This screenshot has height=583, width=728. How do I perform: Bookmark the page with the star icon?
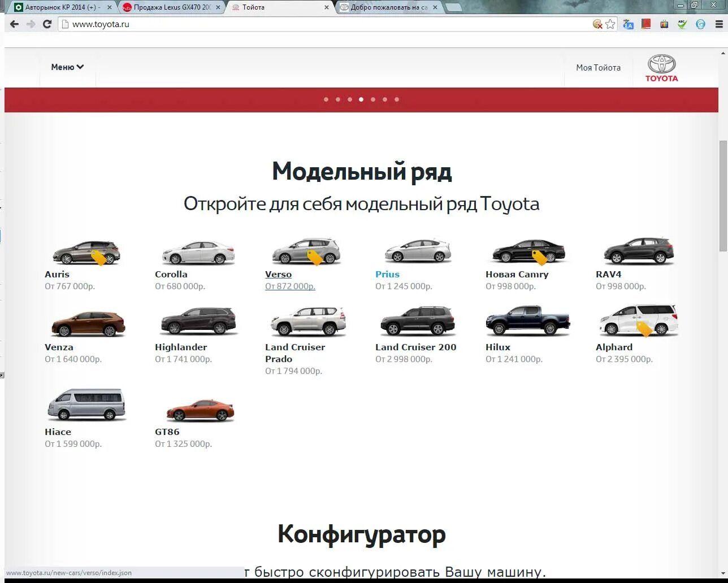point(610,24)
